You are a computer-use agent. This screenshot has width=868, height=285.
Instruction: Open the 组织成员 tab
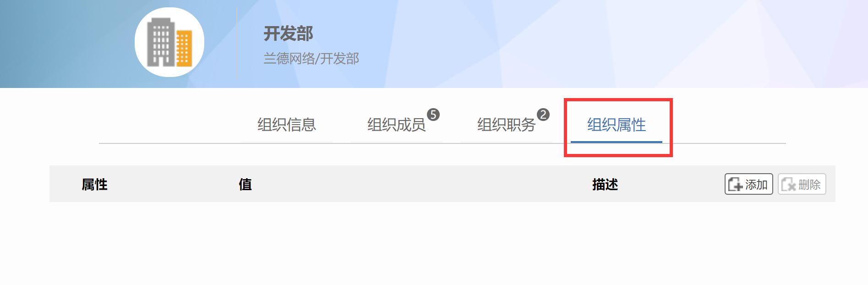click(397, 125)
